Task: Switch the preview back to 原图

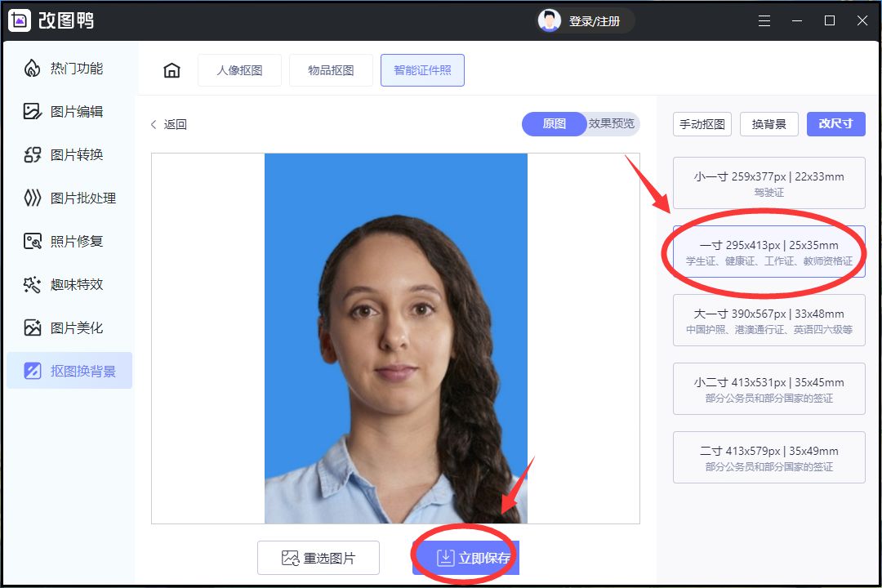Action: coord(554,123)
